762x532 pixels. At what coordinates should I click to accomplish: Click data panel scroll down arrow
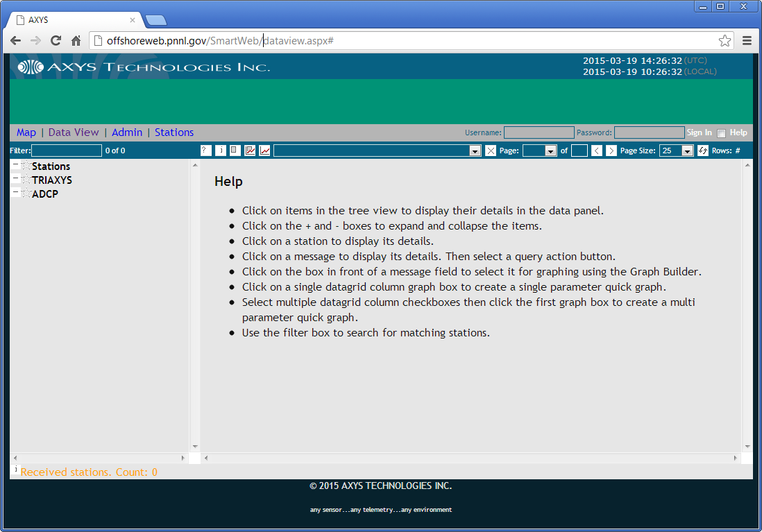tap(747, 446)
